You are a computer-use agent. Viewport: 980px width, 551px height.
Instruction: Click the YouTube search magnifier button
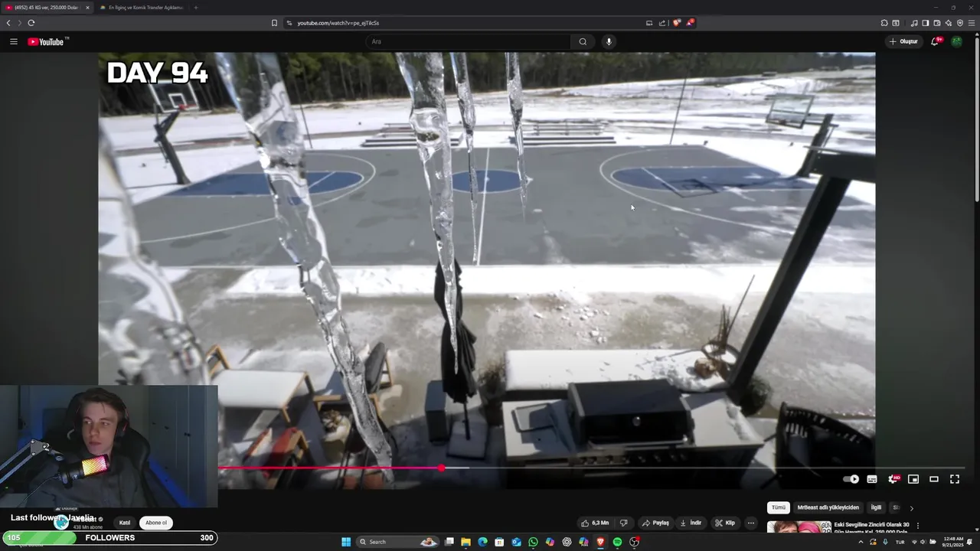(x=583, y=41)
